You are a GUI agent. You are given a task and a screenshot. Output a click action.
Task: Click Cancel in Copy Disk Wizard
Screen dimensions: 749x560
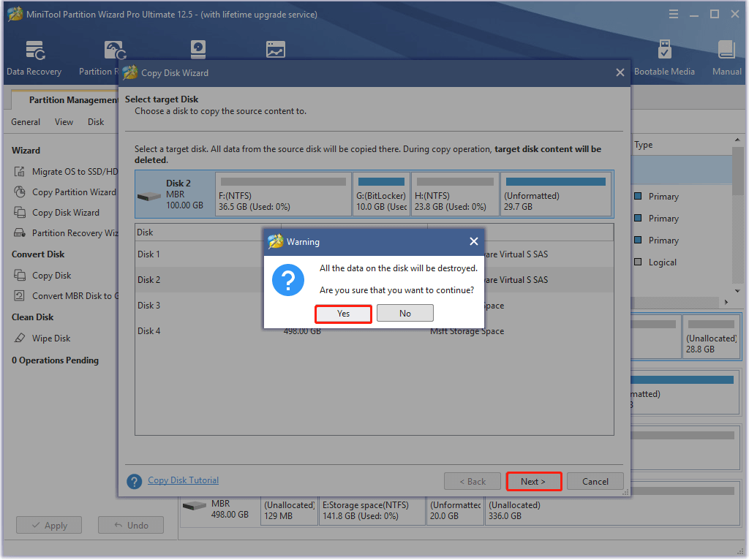point(595,481)
